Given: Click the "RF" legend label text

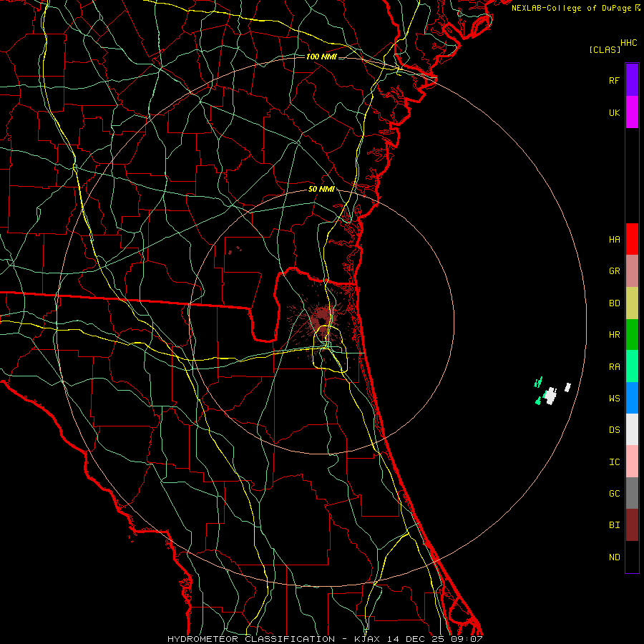Looking at the screenshot, I should [x=614, y=80].
